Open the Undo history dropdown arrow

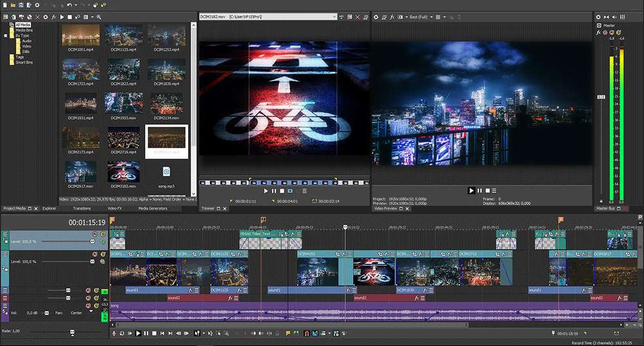point(76,5)
